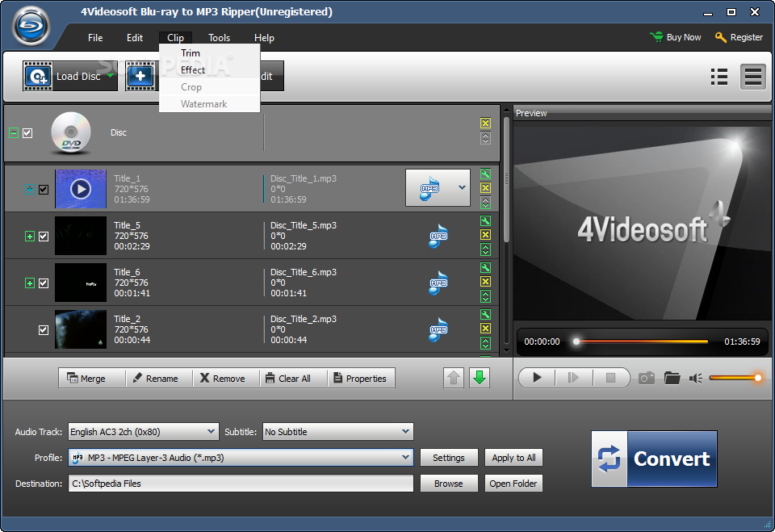Click the MP3 format icon for Title_5

(x=438, y=236)
